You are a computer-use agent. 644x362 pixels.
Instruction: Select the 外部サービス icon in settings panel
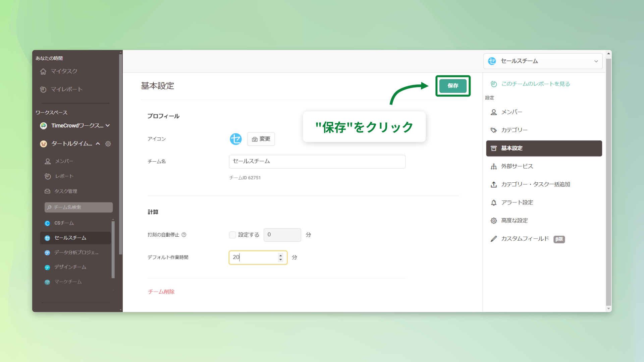(x=494, y=166)
